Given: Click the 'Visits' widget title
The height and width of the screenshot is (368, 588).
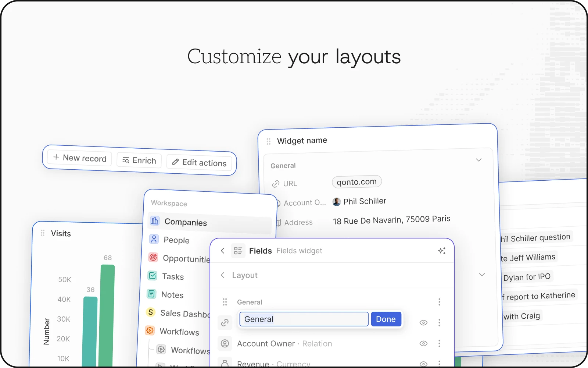Looking at the screenshot, I should pos(61,233).
